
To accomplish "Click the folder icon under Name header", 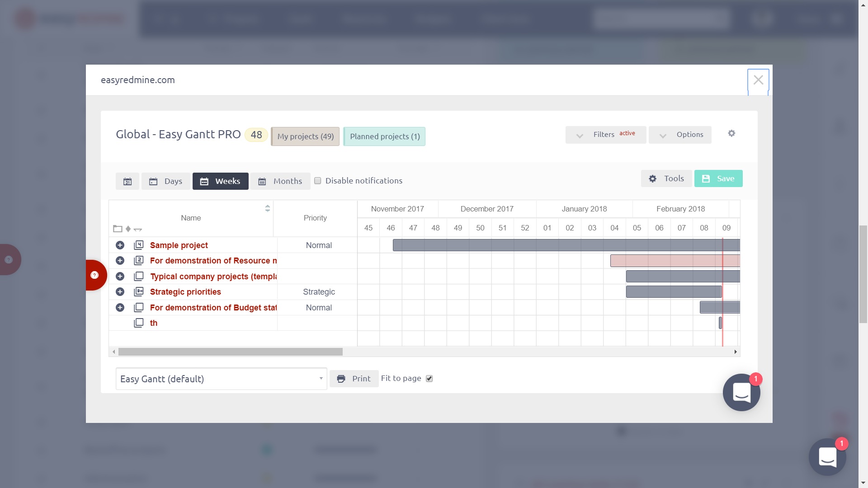I will pos(118,229).
